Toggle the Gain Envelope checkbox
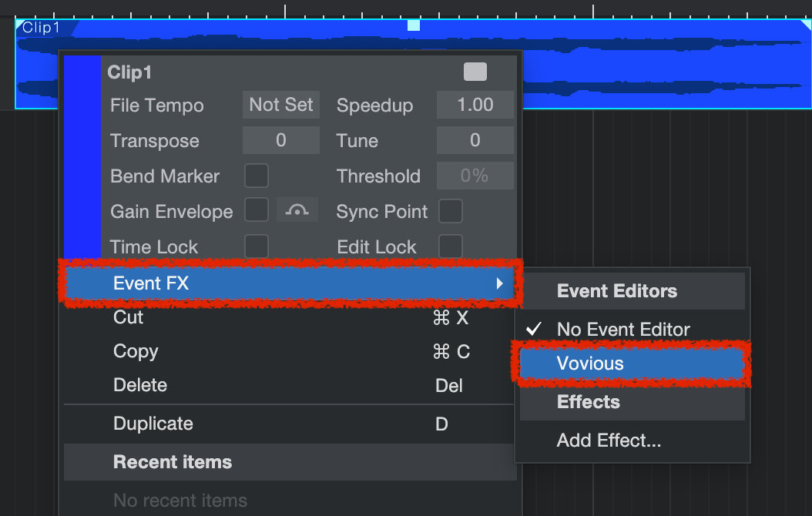812x516 pixels. [x=257, y=210]
